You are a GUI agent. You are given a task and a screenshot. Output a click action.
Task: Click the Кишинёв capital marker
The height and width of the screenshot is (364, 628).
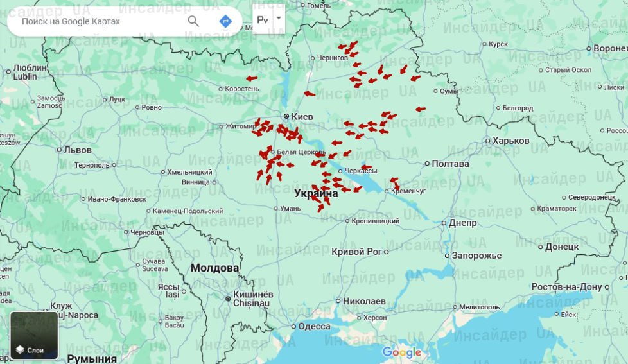pos(227,298)
